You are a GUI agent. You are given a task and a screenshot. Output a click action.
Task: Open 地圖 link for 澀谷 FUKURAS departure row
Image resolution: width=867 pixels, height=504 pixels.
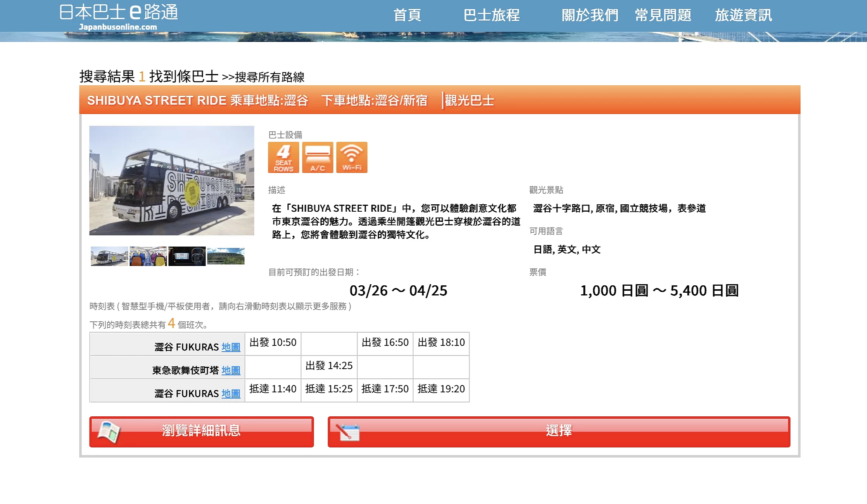231,347
